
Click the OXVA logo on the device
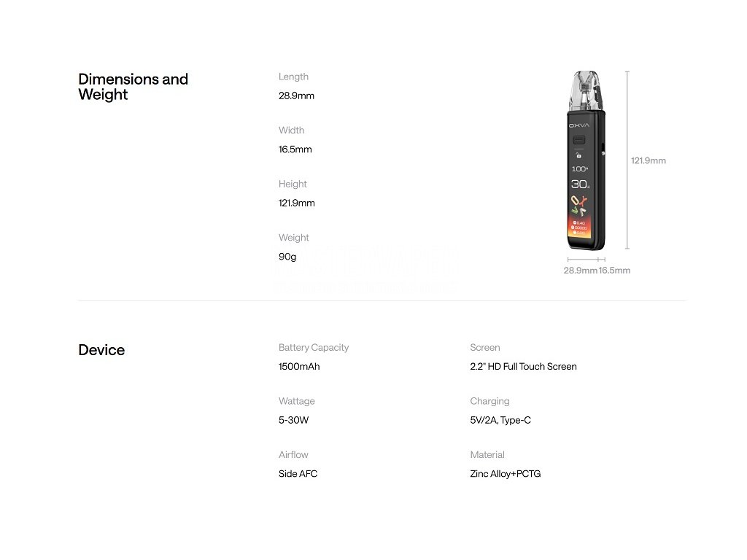click(579, 125)
